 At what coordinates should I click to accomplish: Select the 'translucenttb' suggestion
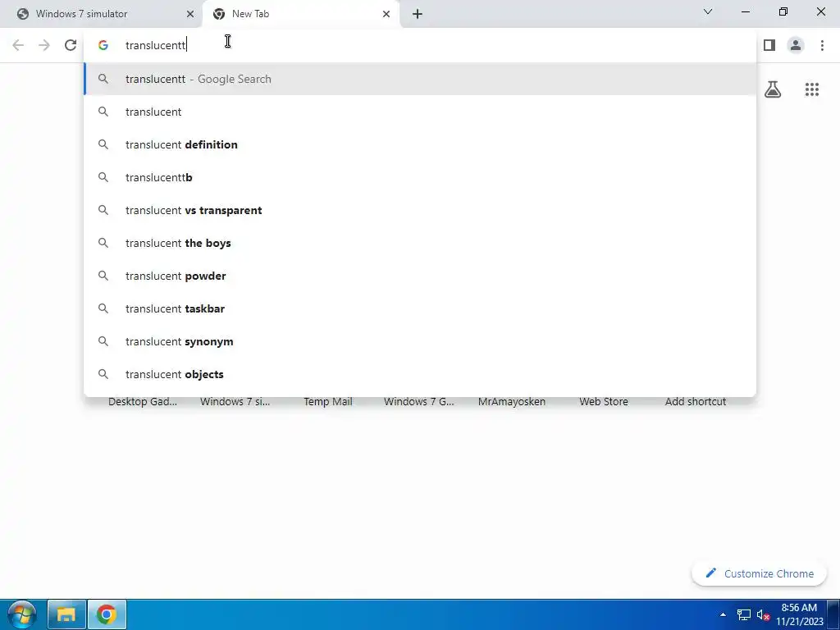[x=420, y=177]
